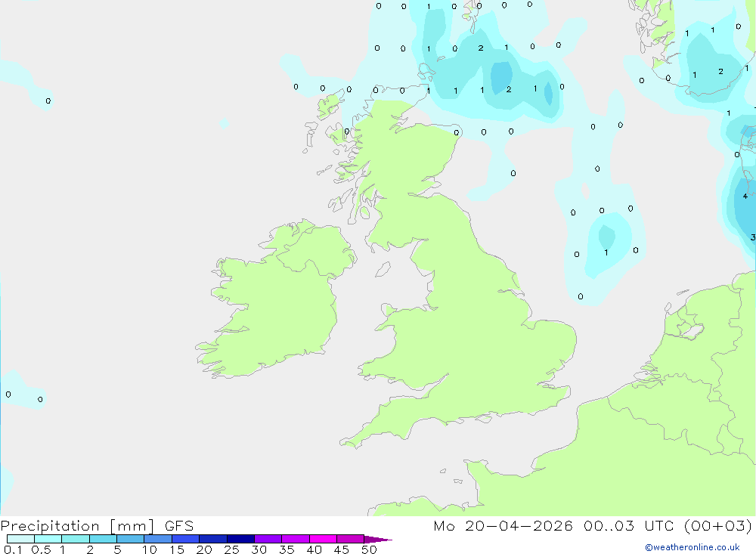Viewport: 756px width, 554px height.
Task: Click the Isle of Man on map
Action: click(x=383, y=270)
